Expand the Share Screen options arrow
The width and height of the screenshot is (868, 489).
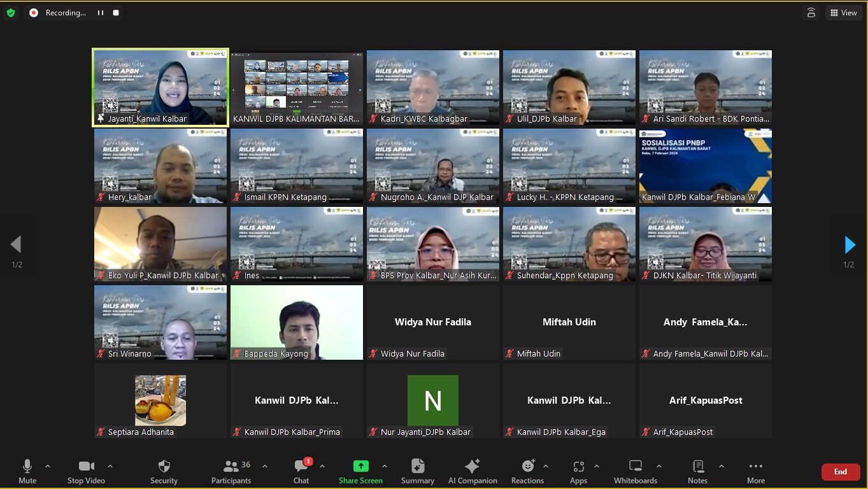coord(385,466)
